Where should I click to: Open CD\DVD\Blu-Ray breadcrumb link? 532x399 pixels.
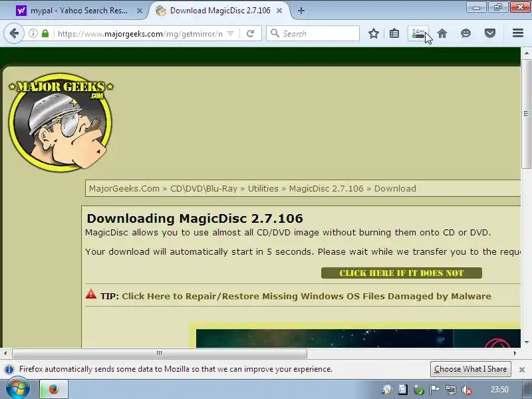tap(203, 189)
